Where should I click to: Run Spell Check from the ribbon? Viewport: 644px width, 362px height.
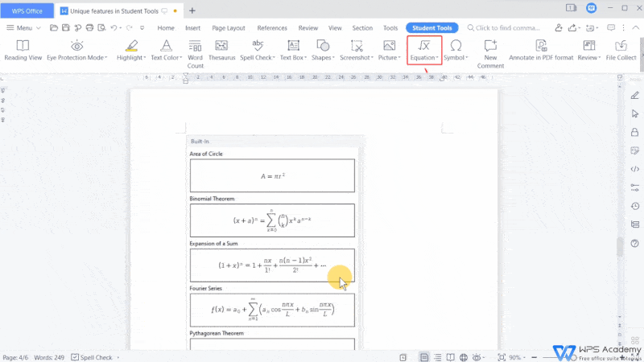tap(257, 50)
